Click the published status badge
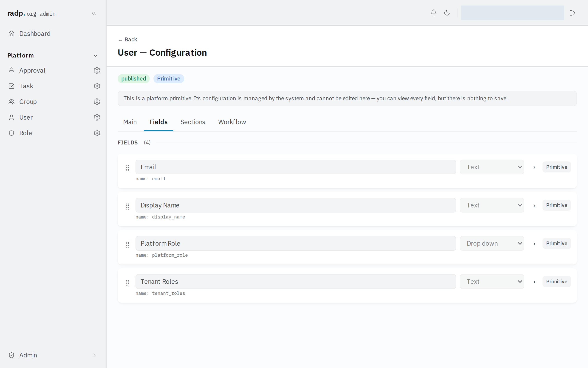The image size is (588, 368). click(x=133, y=79)
